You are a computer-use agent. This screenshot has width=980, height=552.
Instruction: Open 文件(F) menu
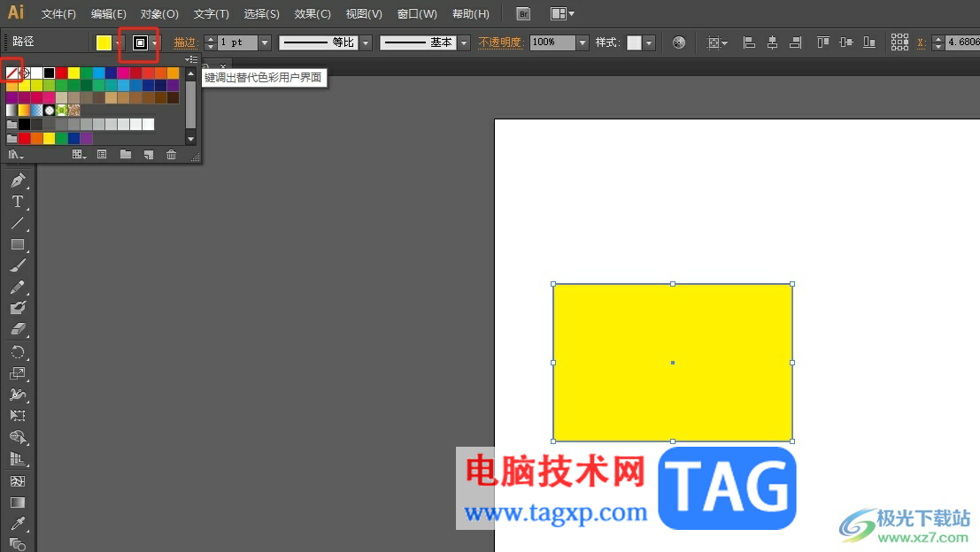pos(58,14)
